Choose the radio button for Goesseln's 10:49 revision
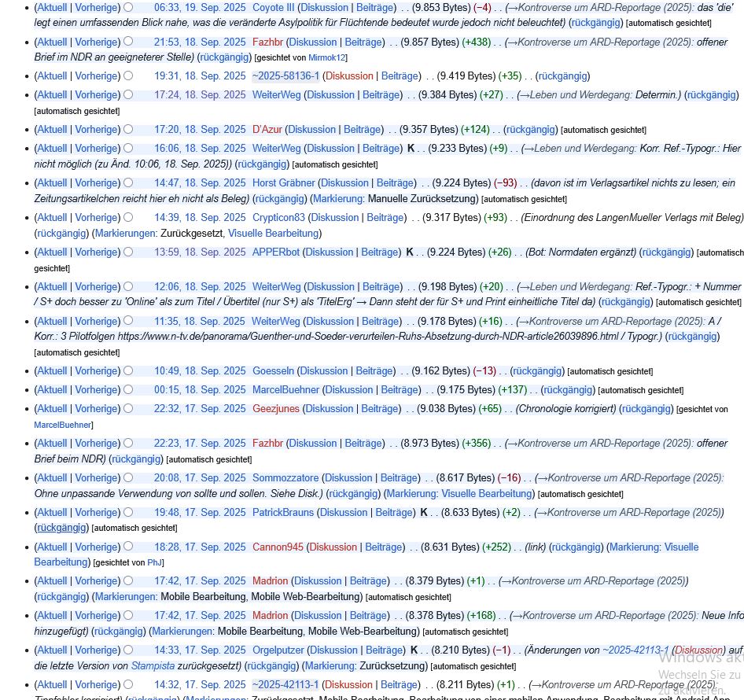Image resolution: width=744 pixels, height=700 pixels. (128, 371)
